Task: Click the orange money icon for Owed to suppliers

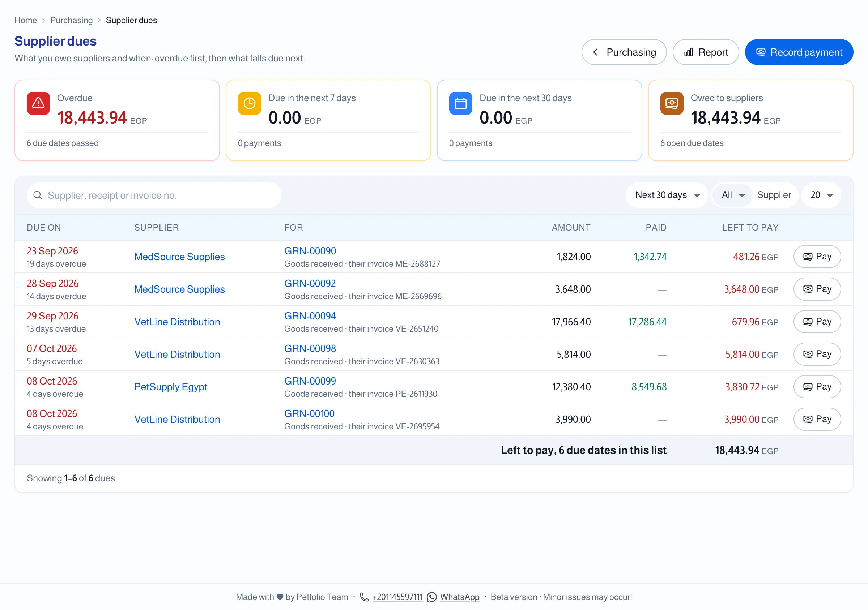Action: coord(672,103)
